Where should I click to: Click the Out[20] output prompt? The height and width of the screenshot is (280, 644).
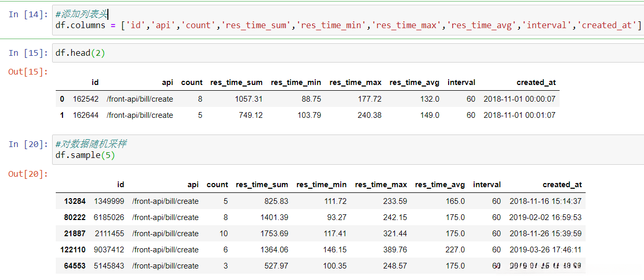click(x=28, y=174)
